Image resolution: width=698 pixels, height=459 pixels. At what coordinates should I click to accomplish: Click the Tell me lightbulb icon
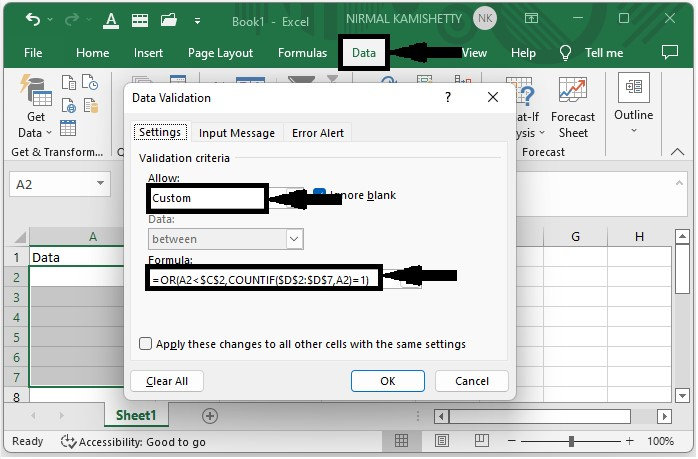coord(565,53)
